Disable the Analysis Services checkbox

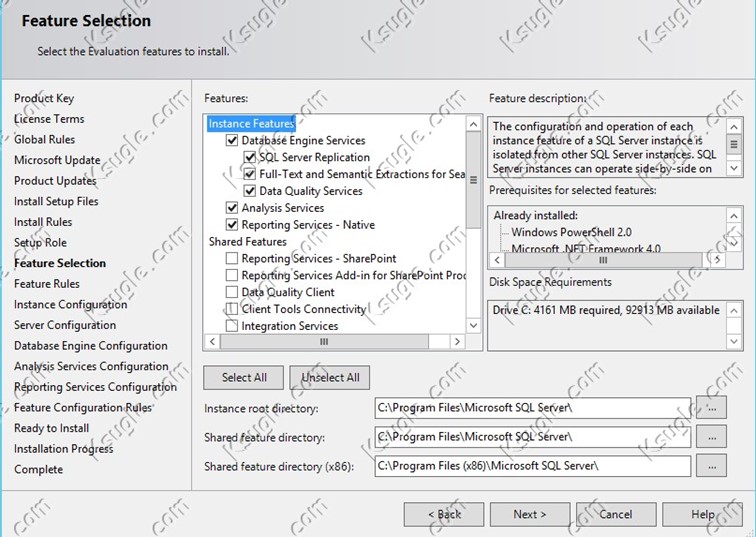point(232,208)
